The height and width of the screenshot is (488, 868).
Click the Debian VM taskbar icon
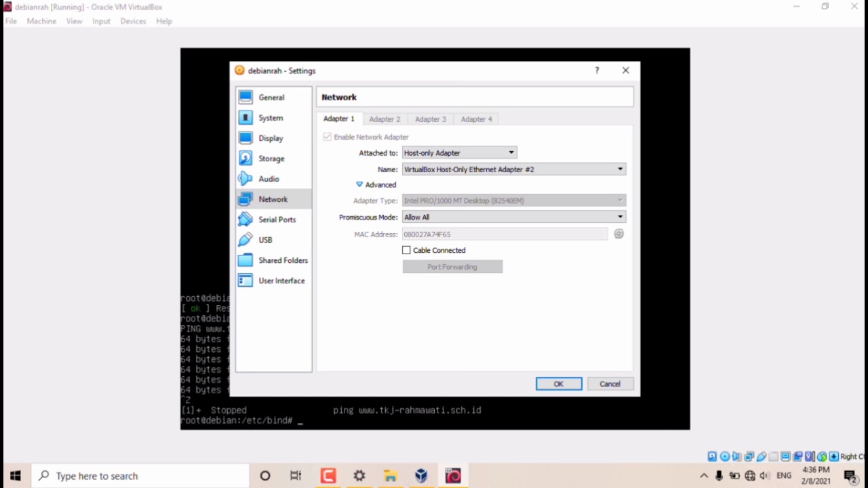tap(453, 476)
